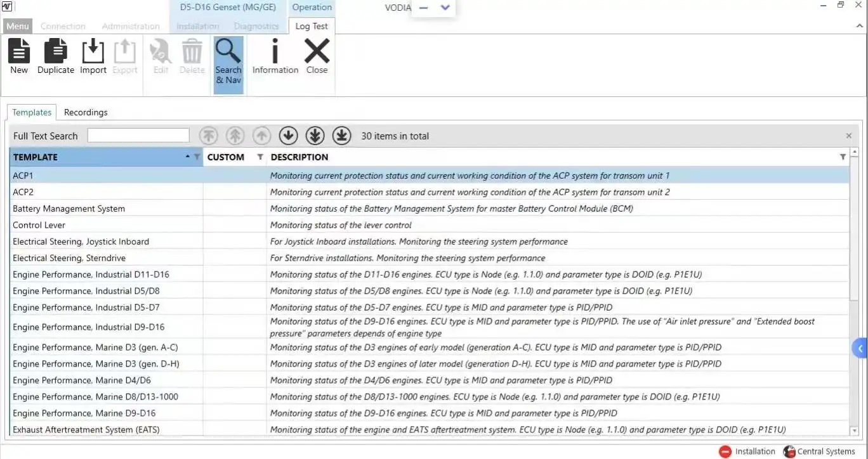The image size is (868, 459).
Task: Open the DESCRIPTION column filter
Action: coord(843,157)
